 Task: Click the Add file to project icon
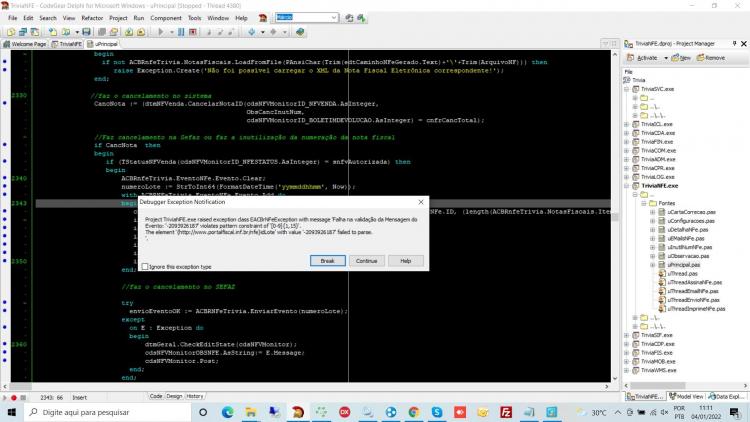(x=129, y=32)
